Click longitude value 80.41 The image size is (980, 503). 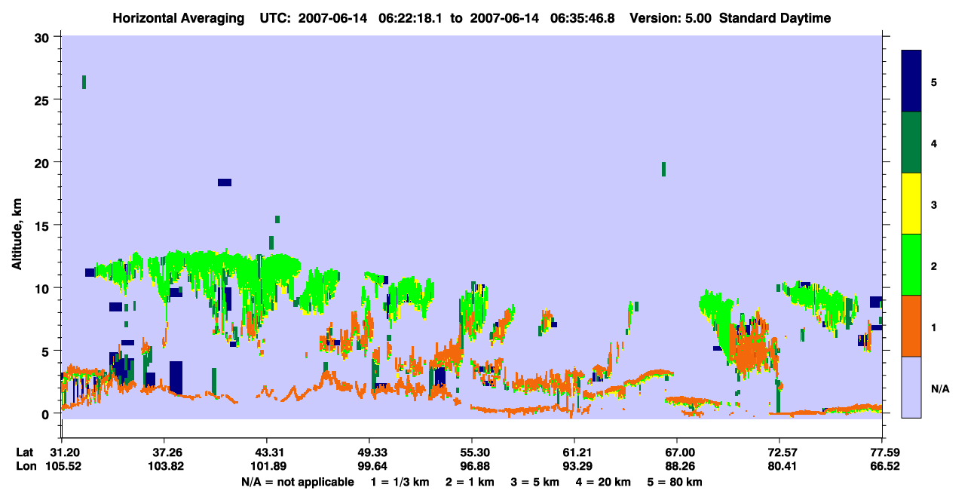point(779,466)
